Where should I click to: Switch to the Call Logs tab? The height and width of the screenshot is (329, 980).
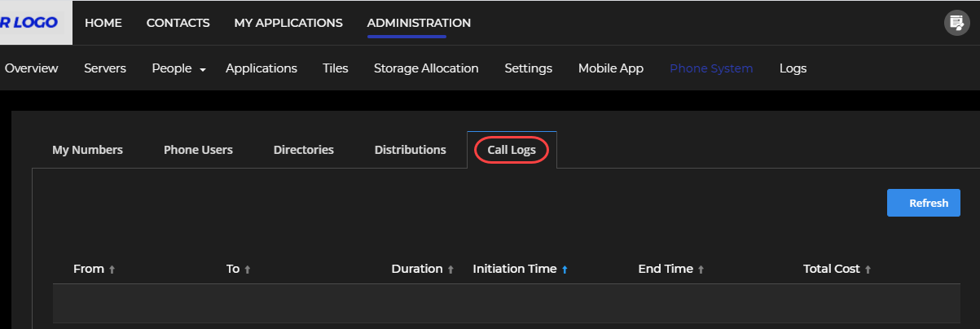coord(512,150)
